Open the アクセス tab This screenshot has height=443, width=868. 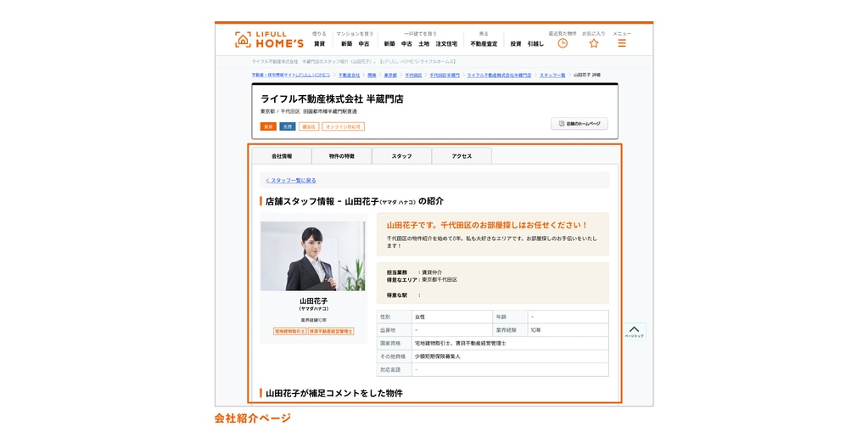[462, 156]
